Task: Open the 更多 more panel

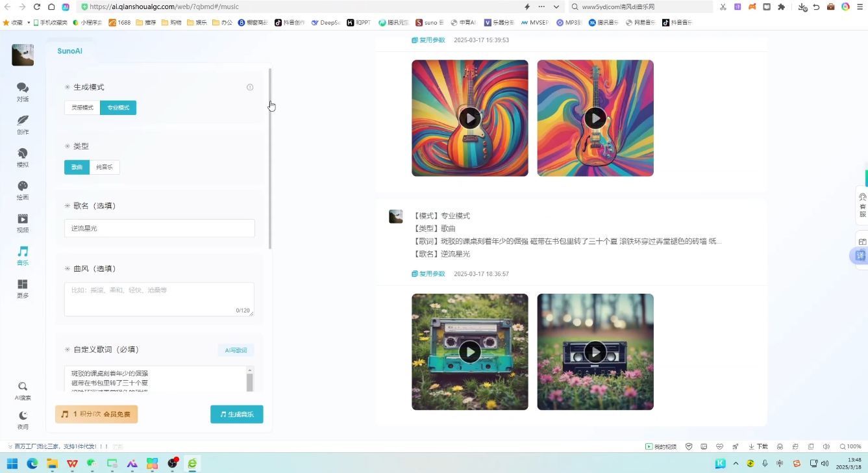Action: 22,288
